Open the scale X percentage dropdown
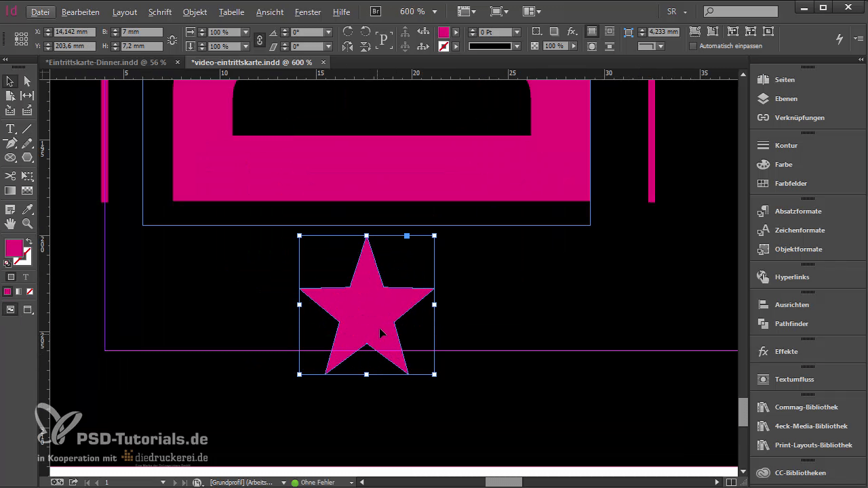Screen dimensions: 868x488 (x=245, y=32)
